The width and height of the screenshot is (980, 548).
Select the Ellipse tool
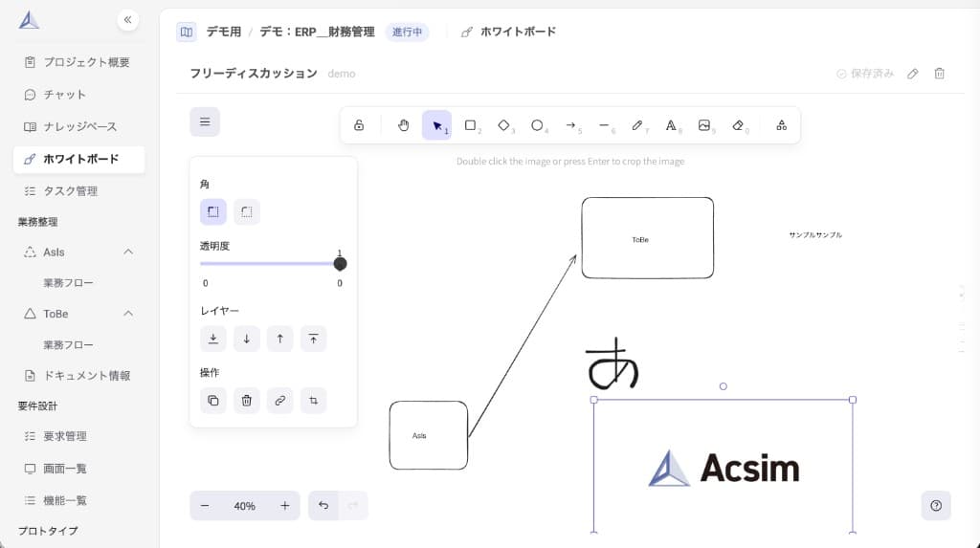537,125
